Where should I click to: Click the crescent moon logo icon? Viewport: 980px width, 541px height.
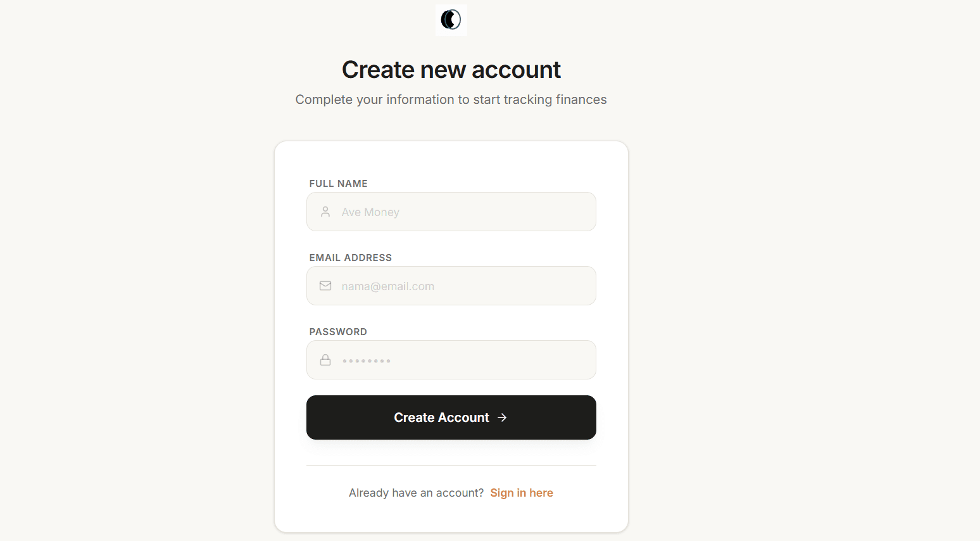(451, 20)
